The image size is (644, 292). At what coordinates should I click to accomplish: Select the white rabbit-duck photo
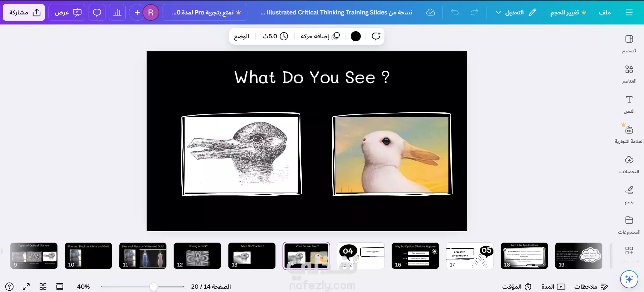392,155
